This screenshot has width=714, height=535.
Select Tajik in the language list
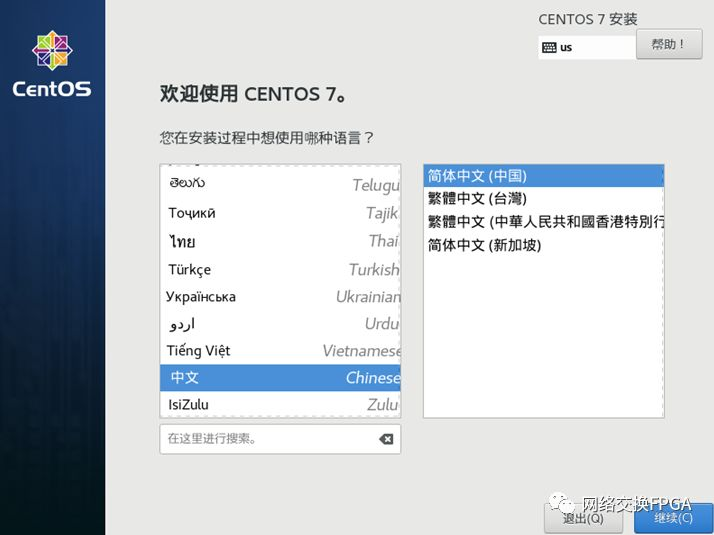(x=280, y=213)
